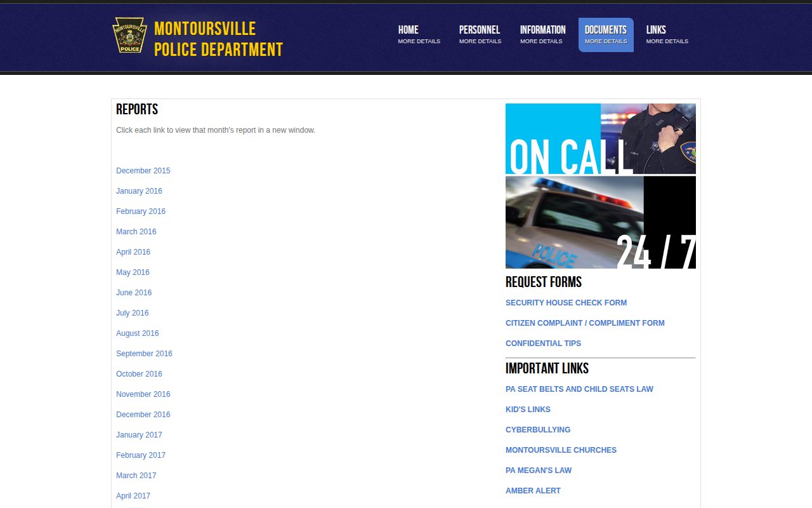
Task: View the April 2016 report
Action: pos(133,252)
